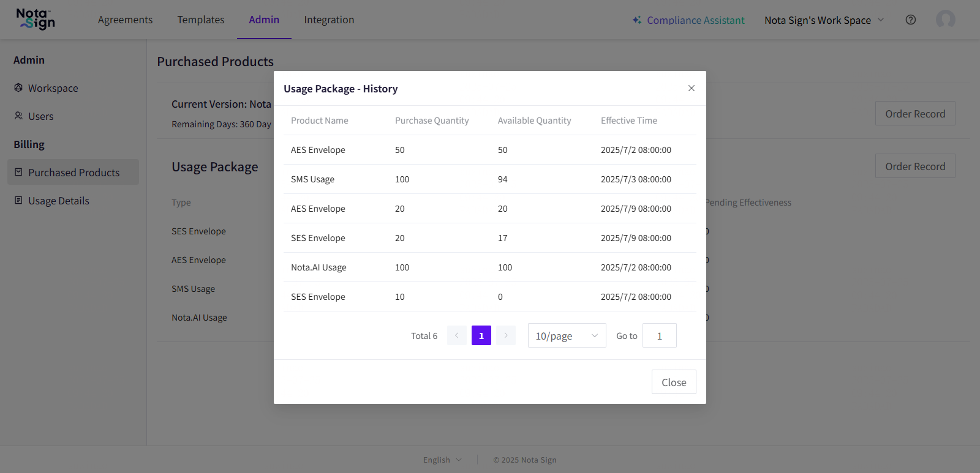This screenshot has height=473, width=980.
Task: Click the Workspace sidebar icon
Action: [x=18, y=88]
